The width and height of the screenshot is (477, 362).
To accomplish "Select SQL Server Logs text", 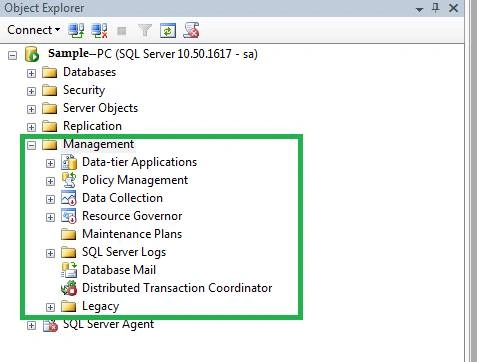I will coord(124,252).
